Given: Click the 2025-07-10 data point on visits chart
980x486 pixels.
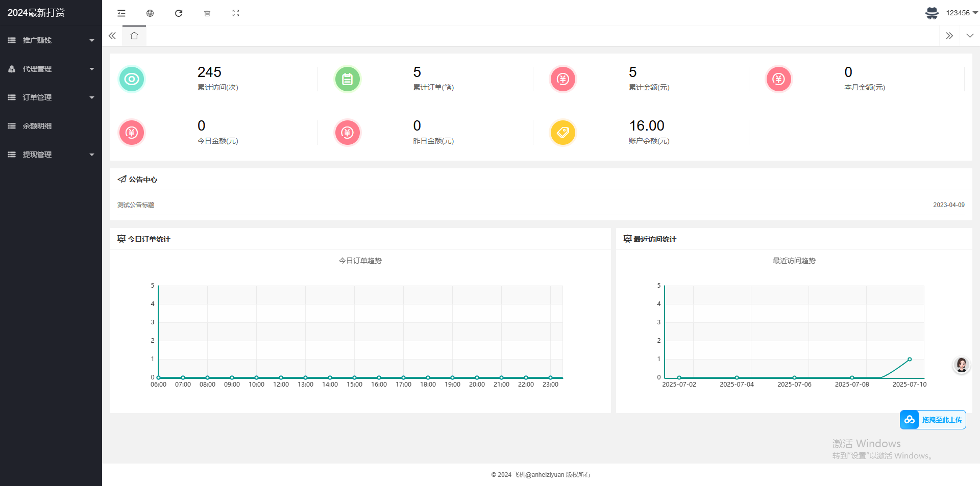Looking at the screenshot, I should [910, 360].
